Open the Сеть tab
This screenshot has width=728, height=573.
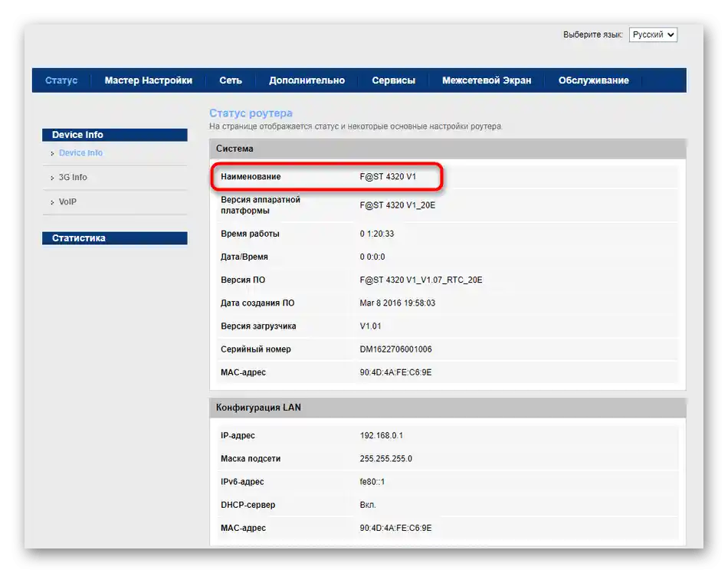231,80
